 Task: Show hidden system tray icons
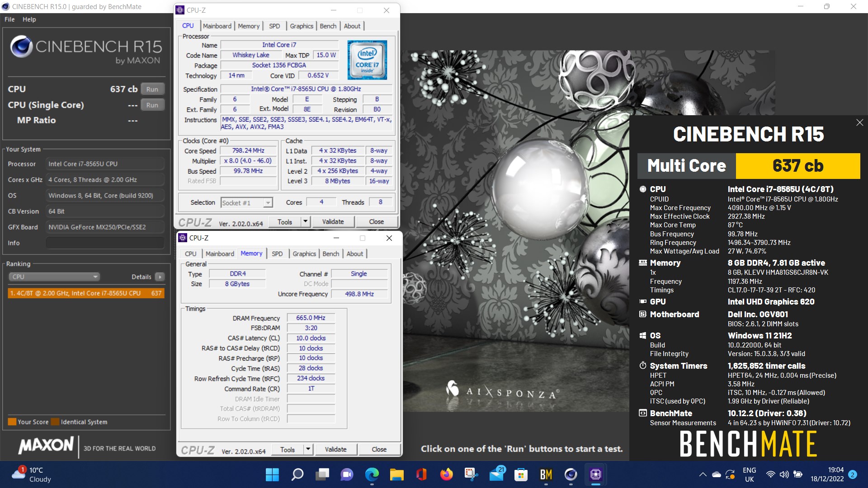tap(703, 474)
